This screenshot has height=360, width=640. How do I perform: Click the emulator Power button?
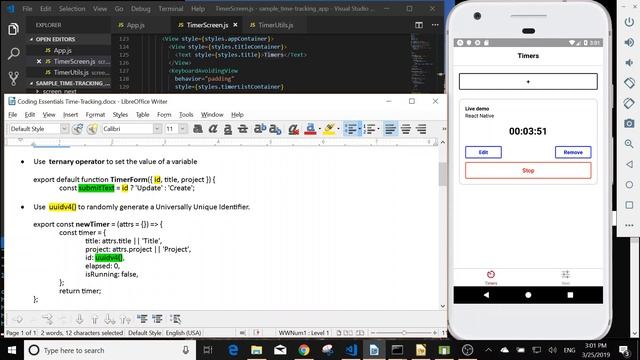coord(629,22)
